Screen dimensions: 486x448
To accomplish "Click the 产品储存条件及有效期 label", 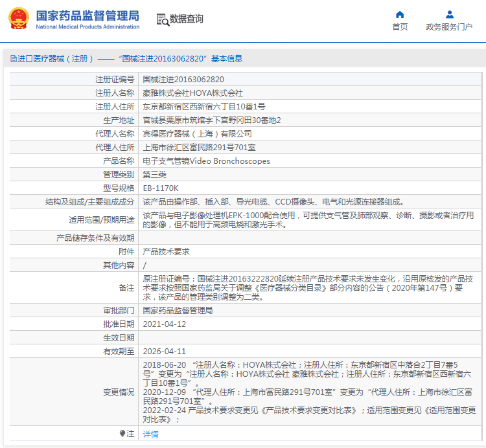I will click(x=95, y=238).
